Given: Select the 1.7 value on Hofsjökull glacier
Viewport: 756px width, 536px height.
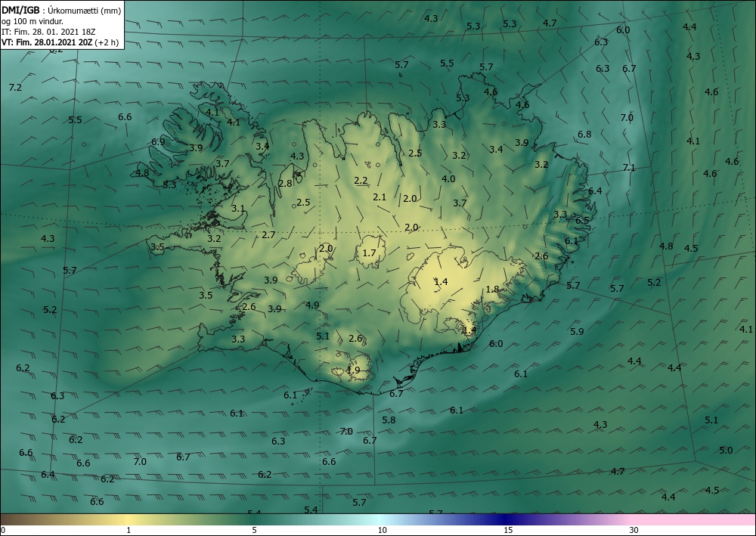Looking at the screenshot, I should coord(369,253).
